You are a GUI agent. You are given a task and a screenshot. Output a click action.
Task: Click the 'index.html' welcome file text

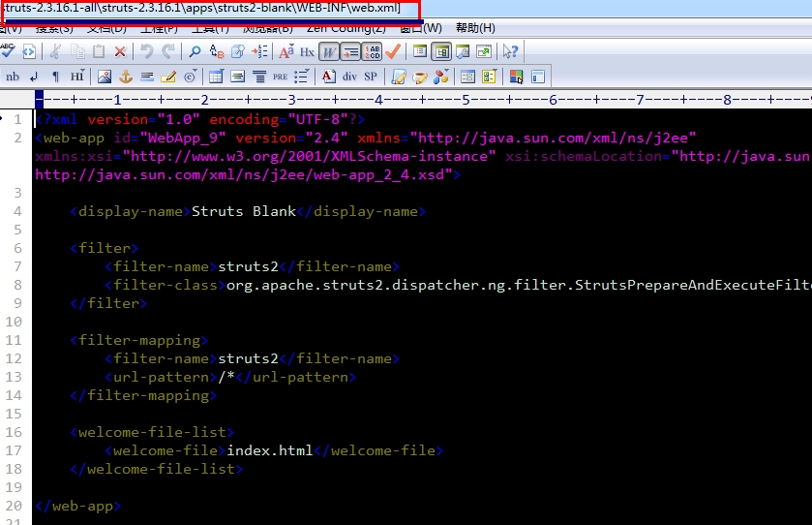[270, 450]
